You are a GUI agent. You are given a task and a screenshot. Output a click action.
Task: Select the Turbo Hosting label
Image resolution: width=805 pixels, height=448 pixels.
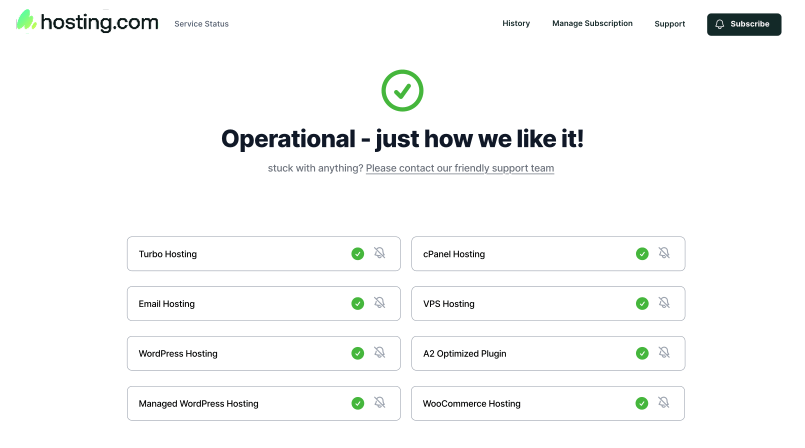(168, 254)
